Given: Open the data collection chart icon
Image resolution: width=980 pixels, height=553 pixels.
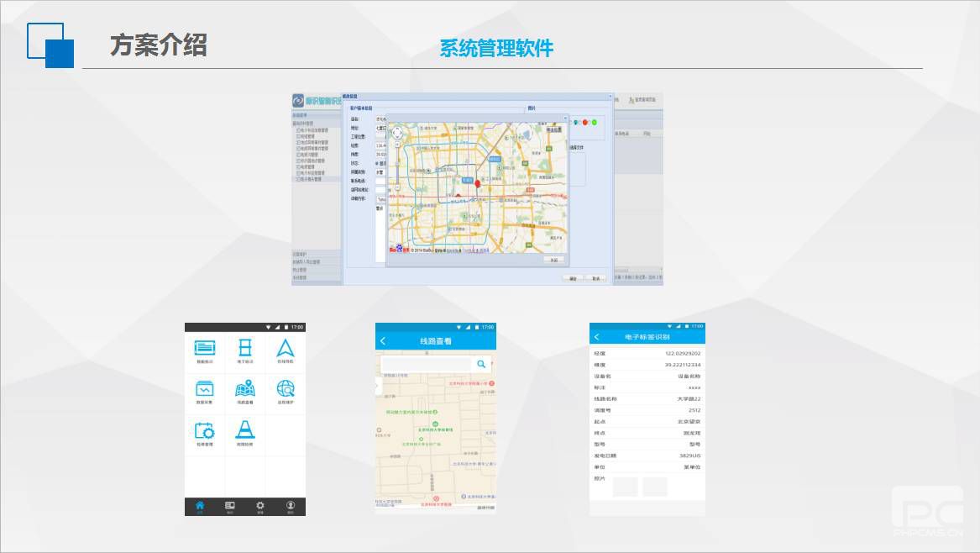Looking at the screenshot, I should pyautogui.click(x=205, y=389).
